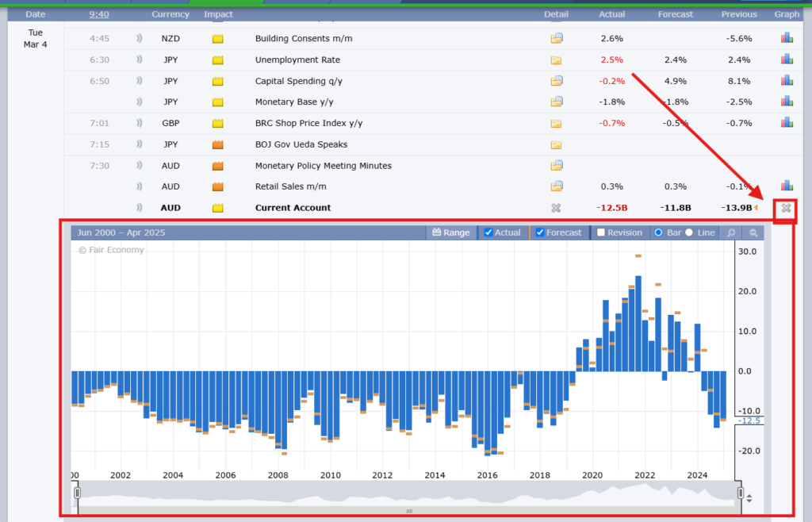
Task: Toggle alert icon on NZD Building Consents row
Action: (x=139, y=38)
